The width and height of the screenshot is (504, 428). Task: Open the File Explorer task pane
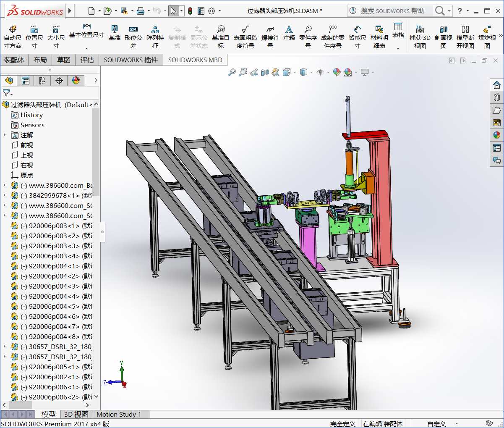(x=497, y=110)
